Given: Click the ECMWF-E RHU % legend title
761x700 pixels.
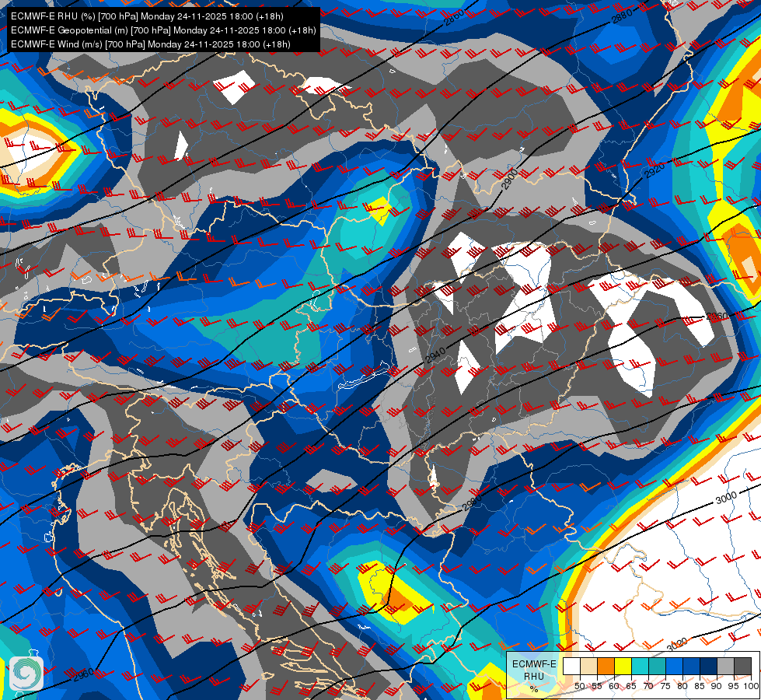Looking at the screenshot, I should pos(534,676).
